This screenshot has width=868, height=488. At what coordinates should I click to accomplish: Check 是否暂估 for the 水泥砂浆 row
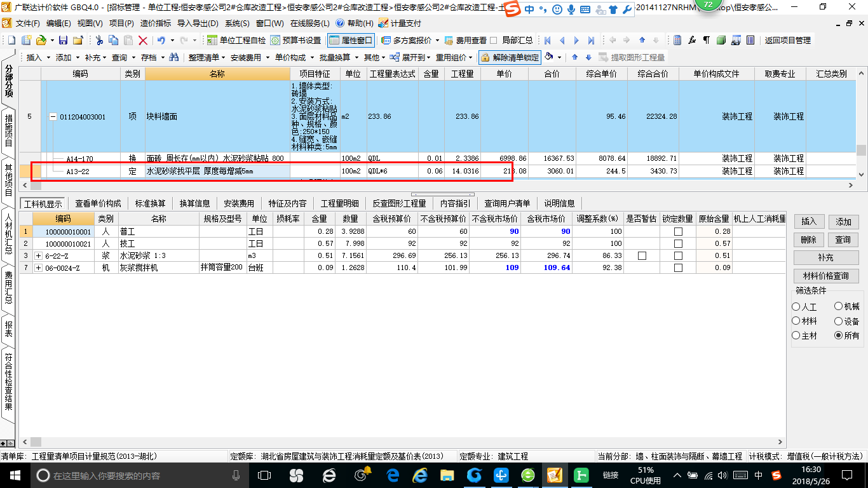tap(642, 255)
